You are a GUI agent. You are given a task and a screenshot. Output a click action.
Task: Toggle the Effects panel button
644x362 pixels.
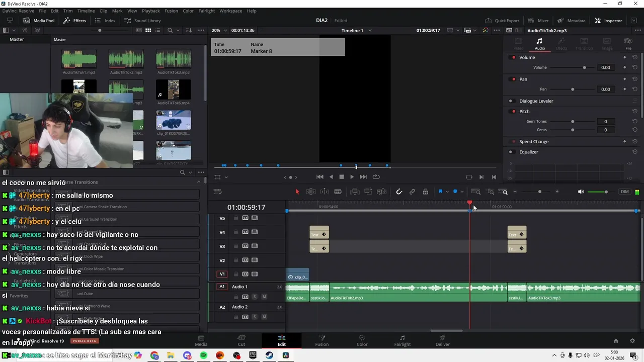click(x=74, y=21)
